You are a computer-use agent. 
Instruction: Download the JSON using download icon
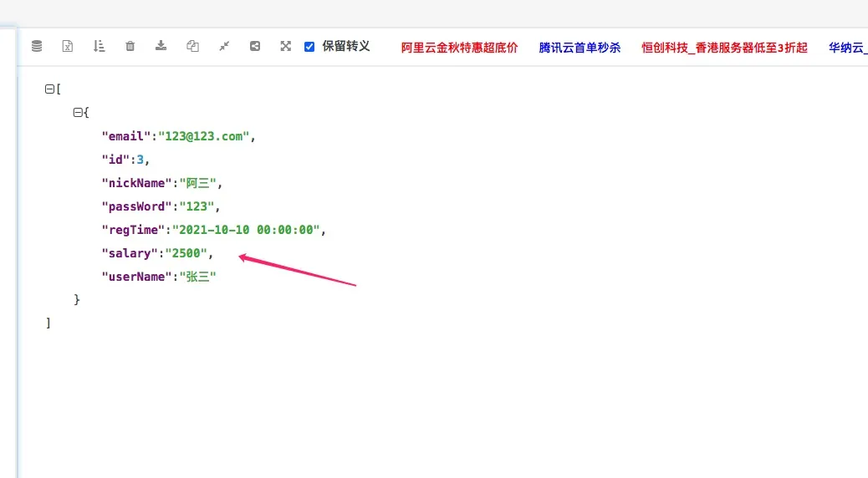161,46
